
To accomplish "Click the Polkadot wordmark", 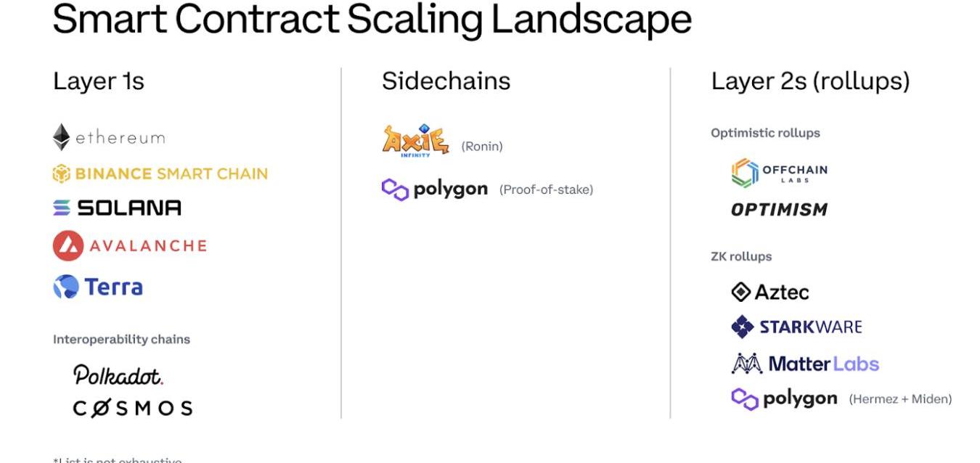I will [x=118, y=374].
